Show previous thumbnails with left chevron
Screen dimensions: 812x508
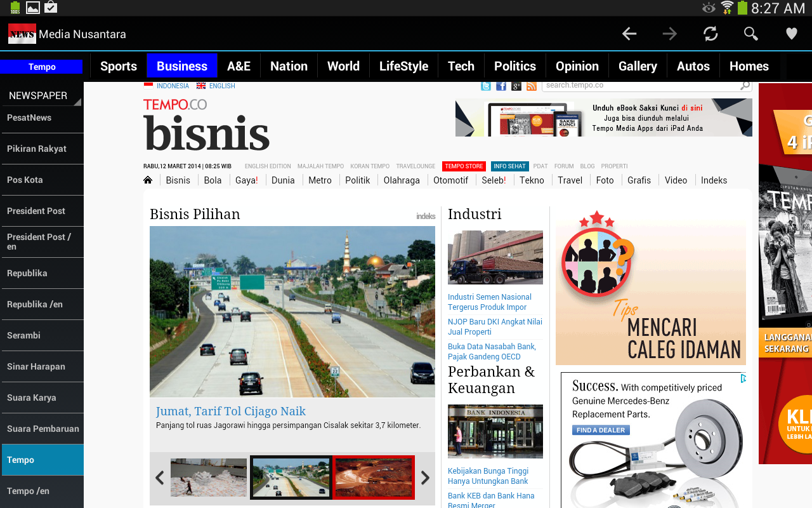point(160,478)
